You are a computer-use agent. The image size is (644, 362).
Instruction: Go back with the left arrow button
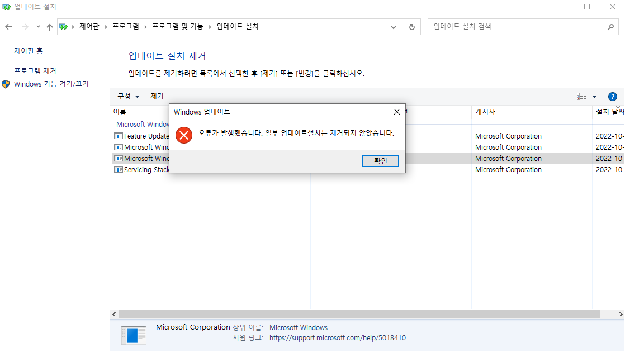coord(8,27)
